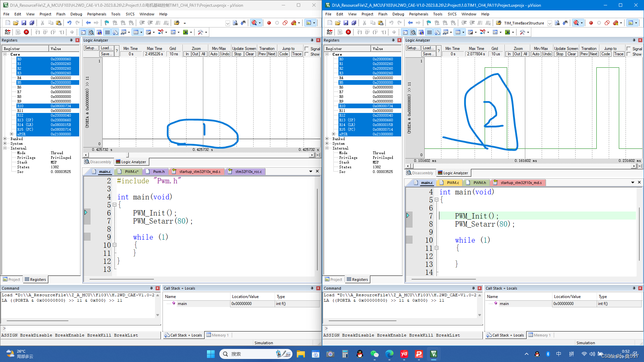The width and height of the screenshot is (644, 362).
Task: Click the Undo icon in left window toolbar
Action: point(69,23)
